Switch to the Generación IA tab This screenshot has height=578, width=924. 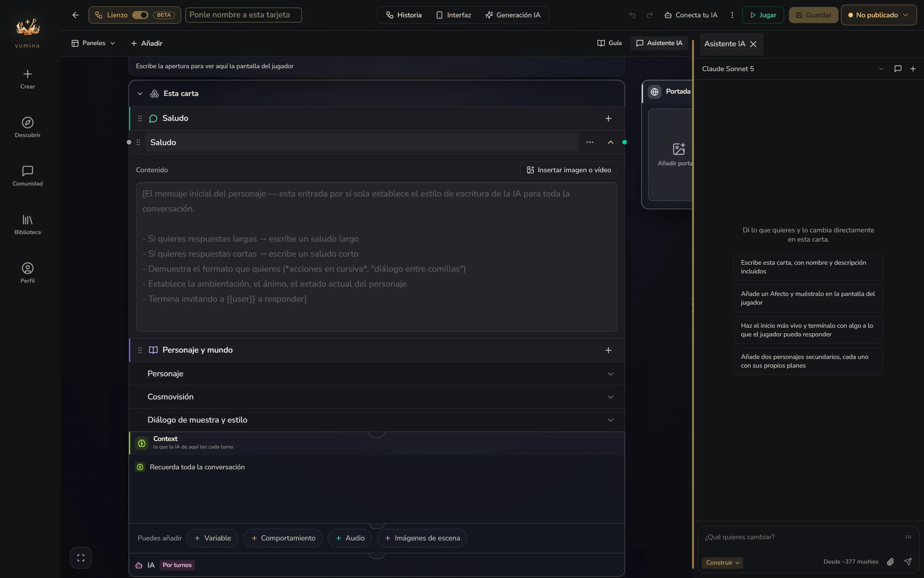513,15
